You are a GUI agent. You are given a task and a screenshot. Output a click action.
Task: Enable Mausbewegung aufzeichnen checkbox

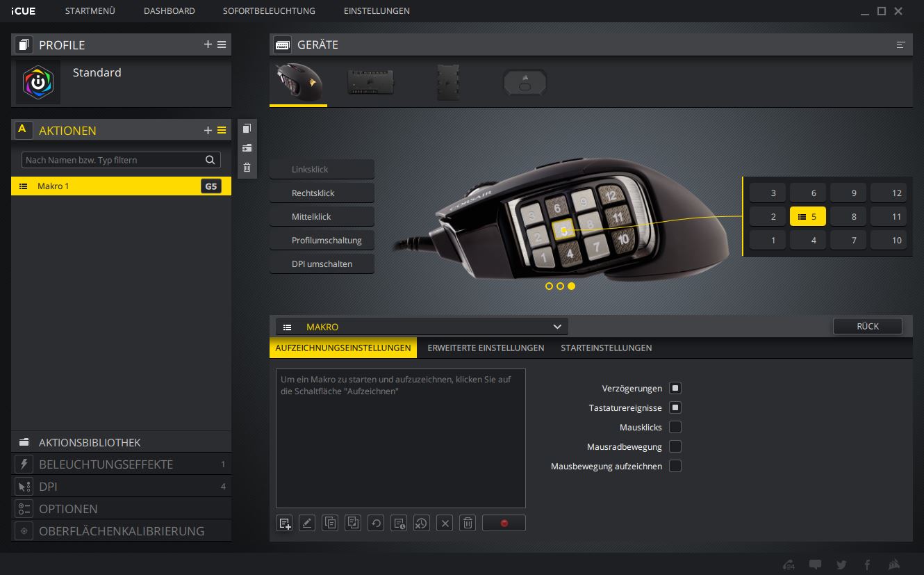tap(675, 466)
